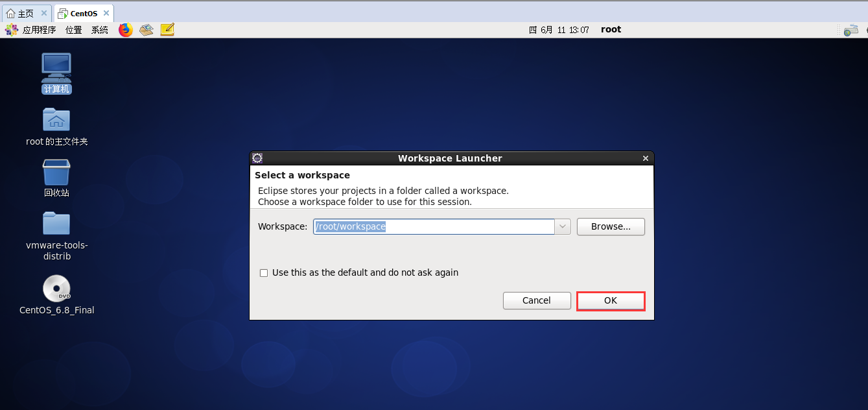
Task: Switch to the 主页 tab
Action: point(26,14)
